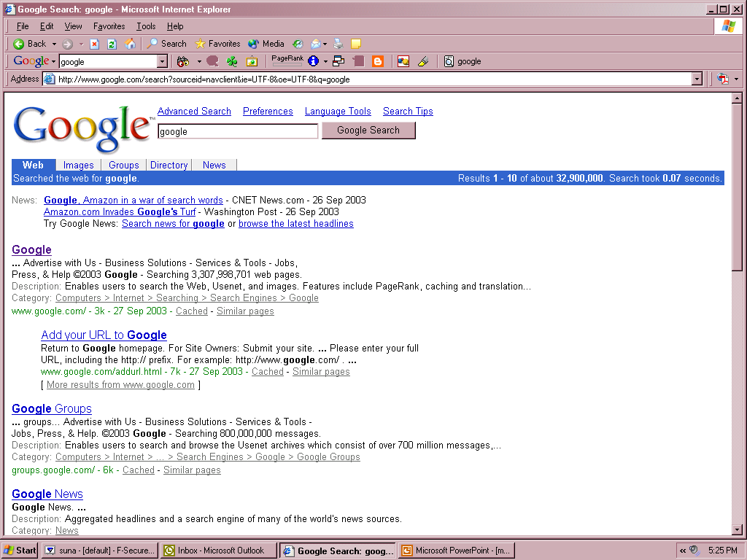
Task: Click the Print icon in the toolbar
Action: 338,44
